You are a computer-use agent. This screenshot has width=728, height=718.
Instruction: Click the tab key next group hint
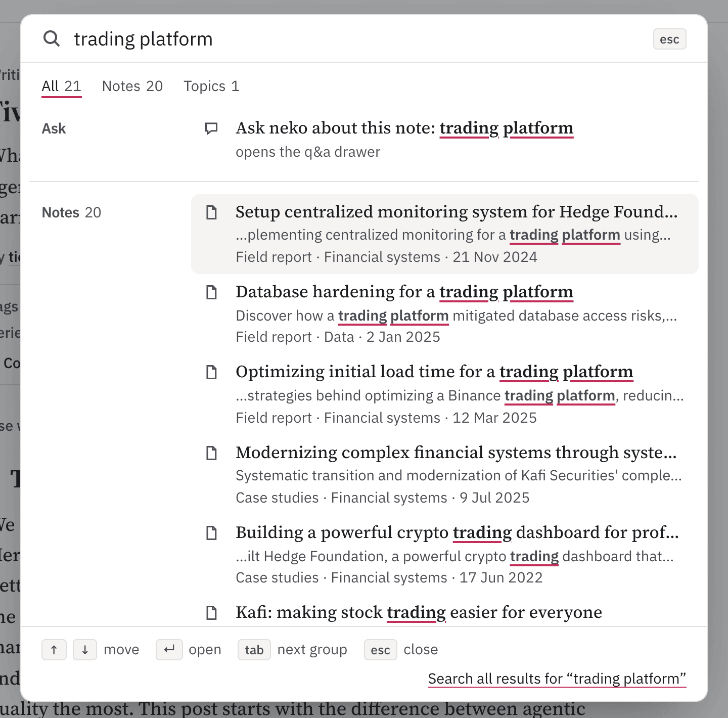(x=254, y=650)
